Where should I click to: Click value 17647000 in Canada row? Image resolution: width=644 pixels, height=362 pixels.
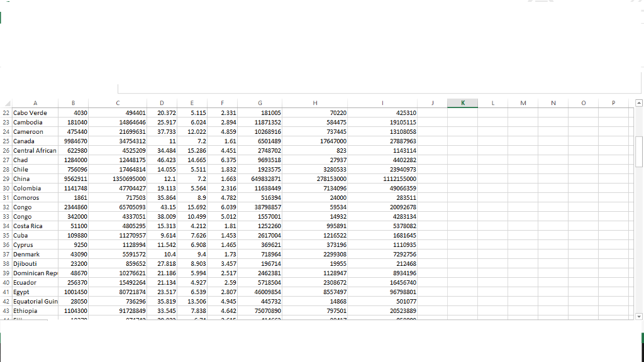314,141
